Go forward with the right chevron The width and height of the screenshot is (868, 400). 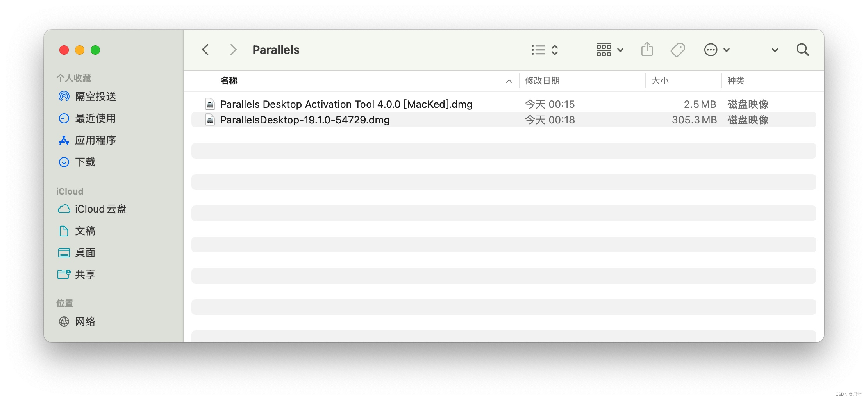tap(233, 50)
